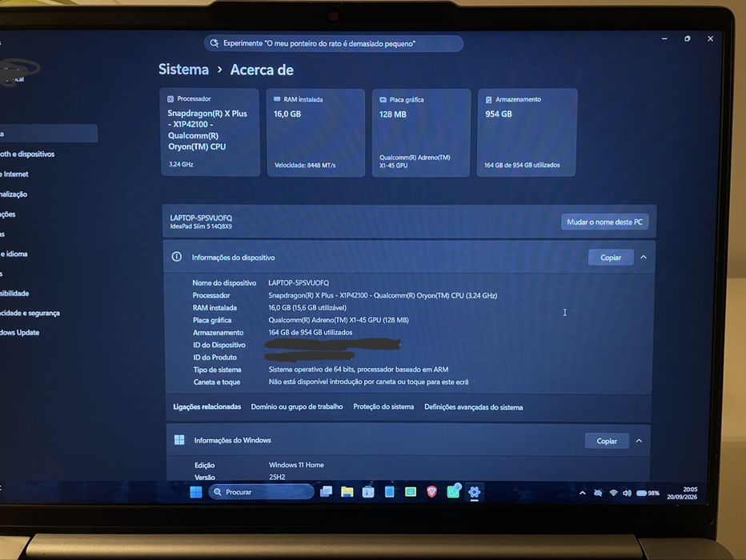The width and height of the screenshot is (746, 560).
Task: Close the Settings window
Action: (710, 38)
